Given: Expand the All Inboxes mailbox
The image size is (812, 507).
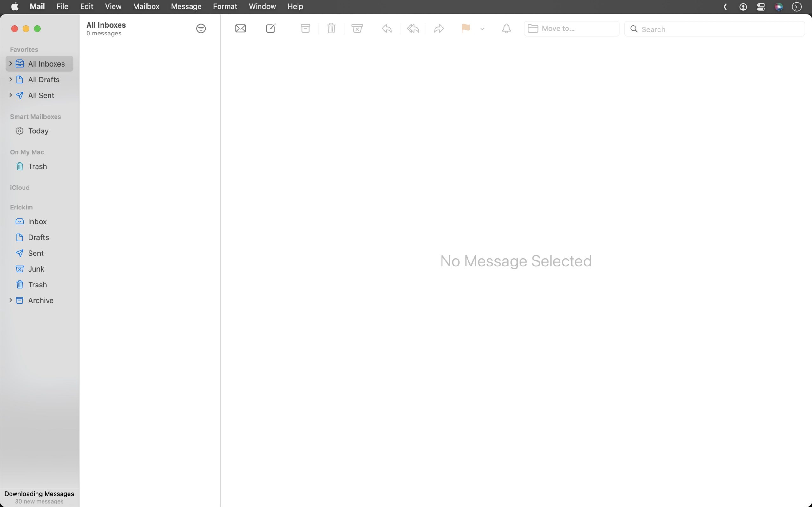Looking at the screenshot, I should pos(10,63).
